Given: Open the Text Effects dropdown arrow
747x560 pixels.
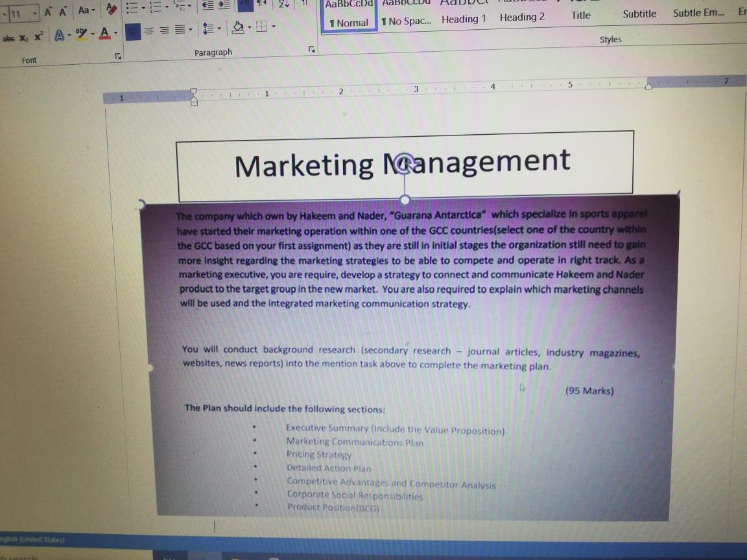Looking at the screenshot, I should (69, 35).
